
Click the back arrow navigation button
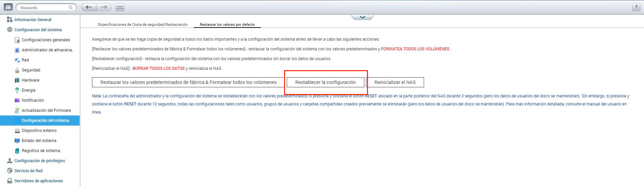tap(89, 7)
